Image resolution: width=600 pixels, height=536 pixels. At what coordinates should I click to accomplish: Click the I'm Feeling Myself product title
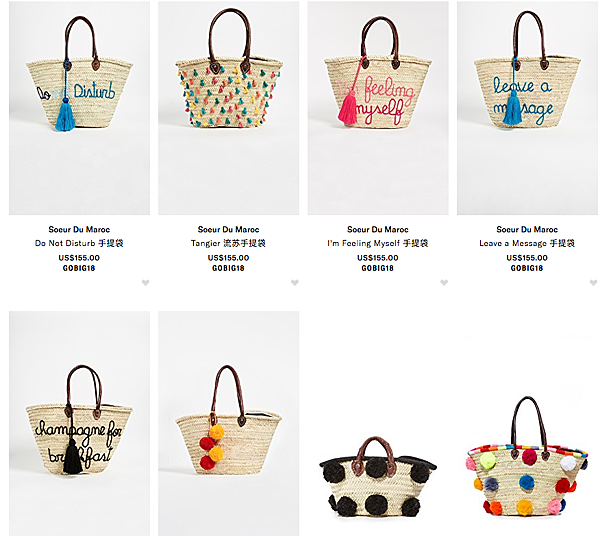378,243
